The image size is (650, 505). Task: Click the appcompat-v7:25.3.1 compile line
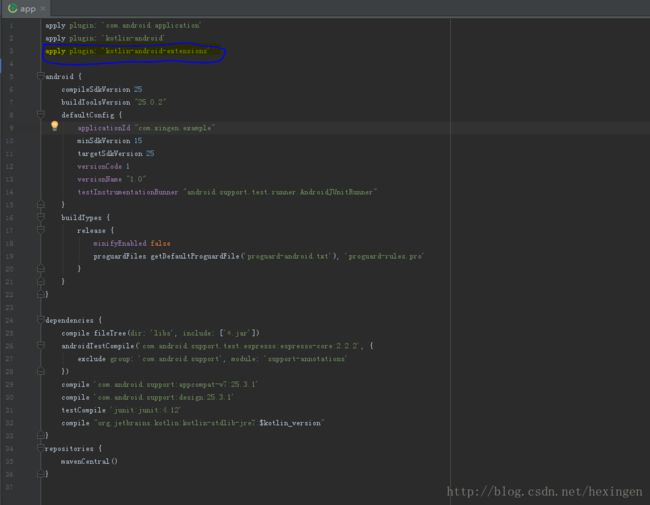pyautogui.click(x=160, y=384)
